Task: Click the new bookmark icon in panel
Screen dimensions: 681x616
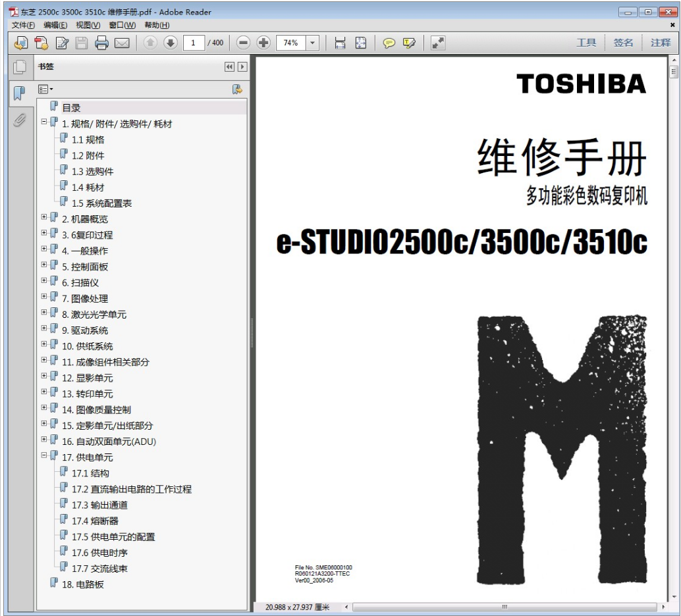Action: 237,90
